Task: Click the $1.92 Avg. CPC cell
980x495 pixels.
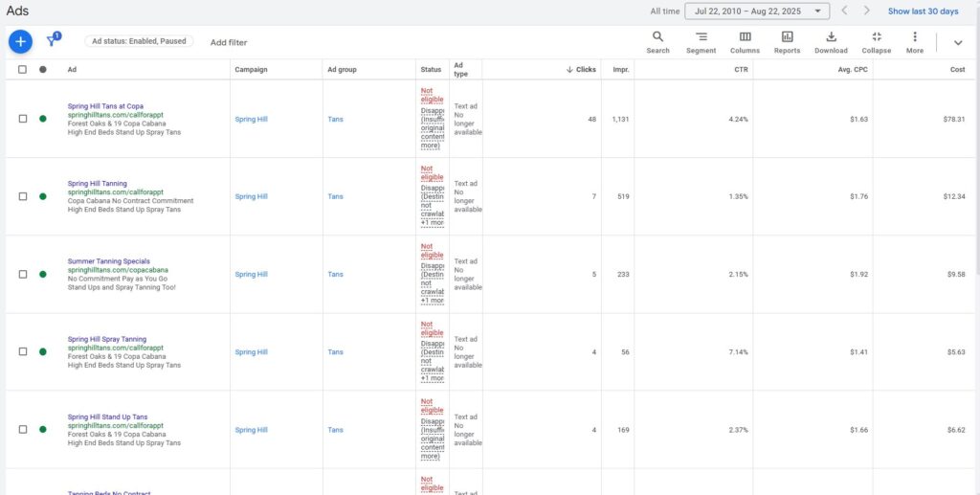Action: click(858, 274)
